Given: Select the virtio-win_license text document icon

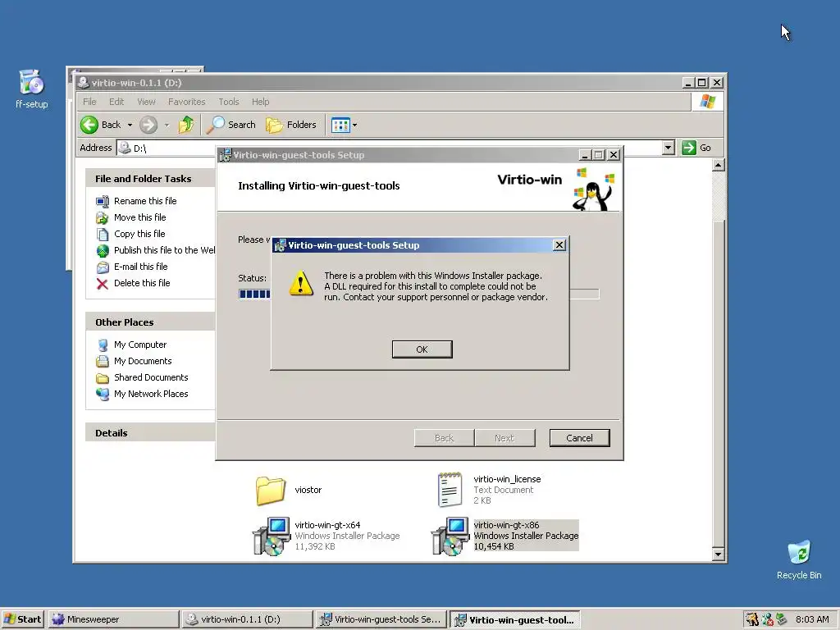Looking at the screenshot, I should [x=450, y=489].
